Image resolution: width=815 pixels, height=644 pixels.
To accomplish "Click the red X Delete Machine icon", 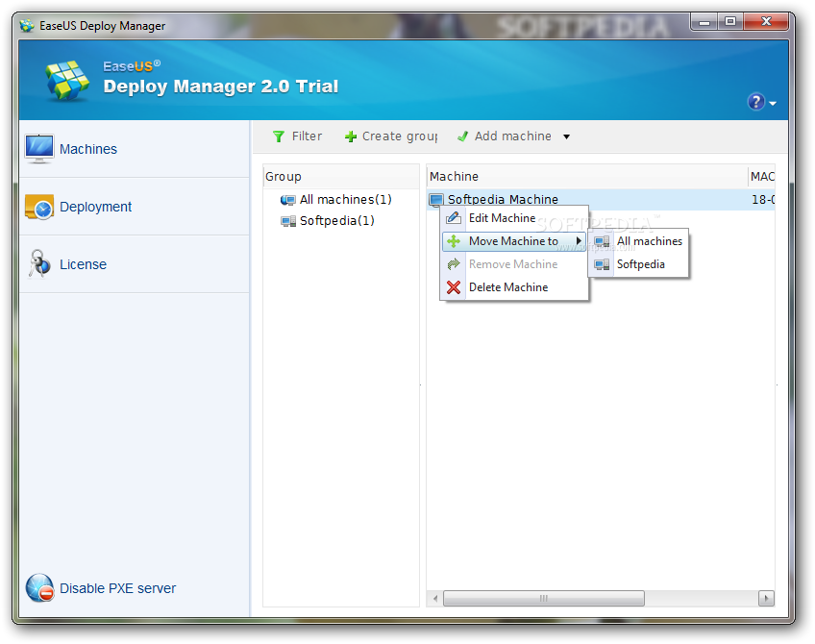I will (454, 286).
